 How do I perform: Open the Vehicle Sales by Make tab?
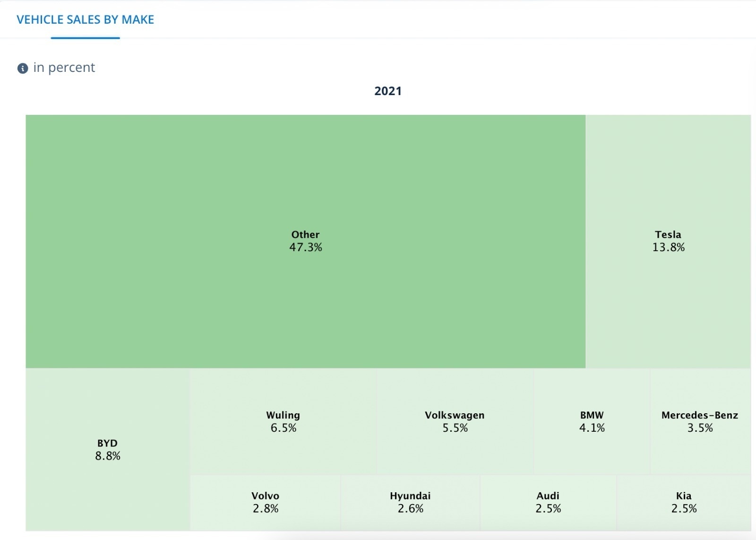[86, 19]
